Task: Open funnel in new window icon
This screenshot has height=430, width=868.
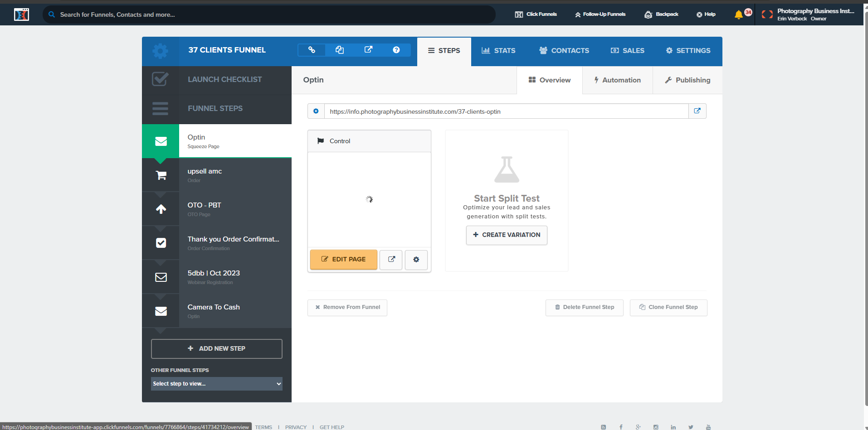Action: click(368, 50)
